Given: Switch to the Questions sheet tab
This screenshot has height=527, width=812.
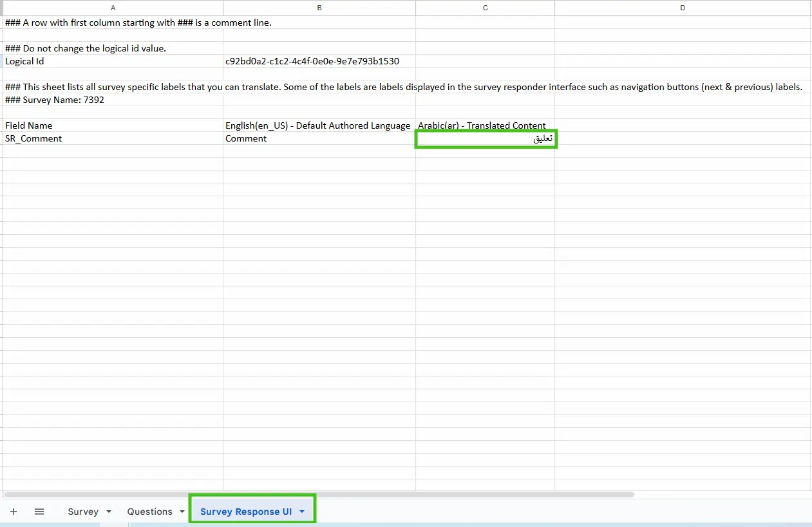Looking at the screenshot, I should point(148,511).
